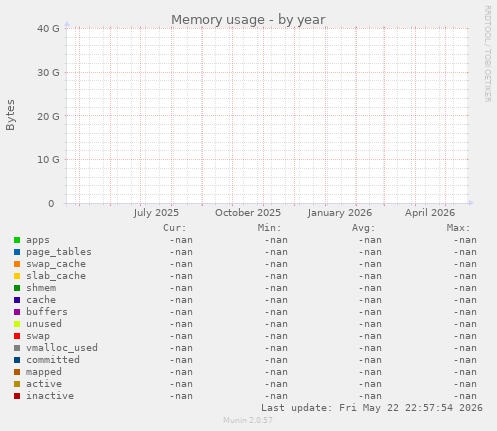Viewport: 497px width, 431px height.
Task: Select the 'apps' legend label
Action: tap(38, 240)
